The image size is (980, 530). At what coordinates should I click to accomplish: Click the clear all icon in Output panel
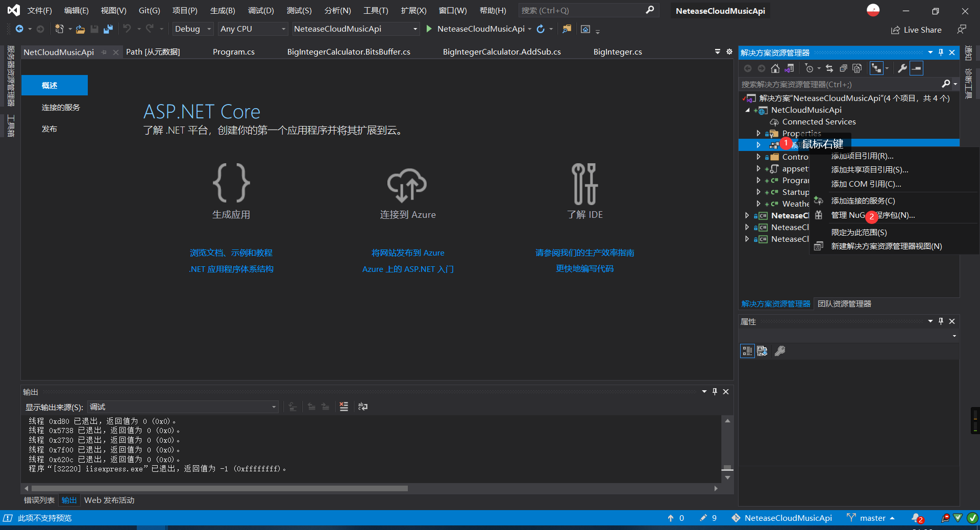pos(344,407)
